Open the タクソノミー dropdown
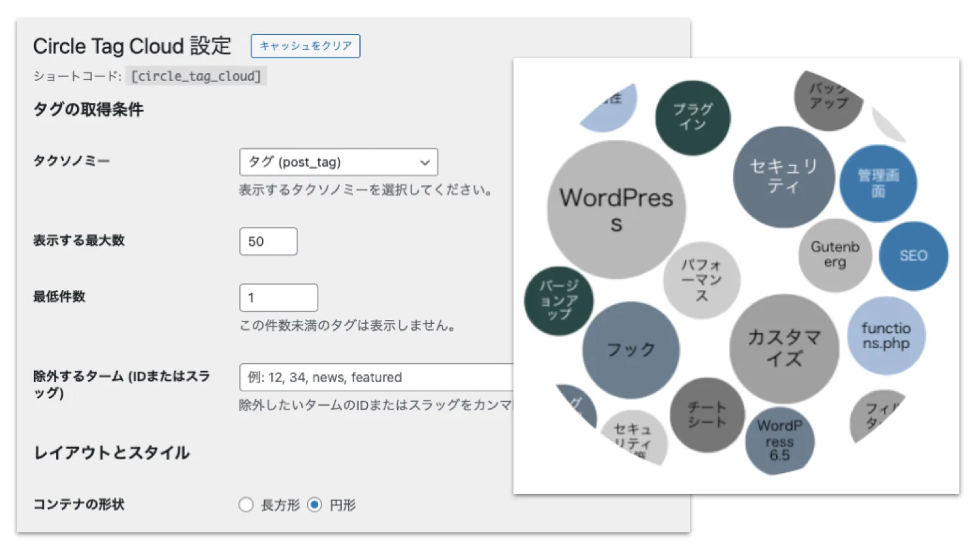 point(338,162)
